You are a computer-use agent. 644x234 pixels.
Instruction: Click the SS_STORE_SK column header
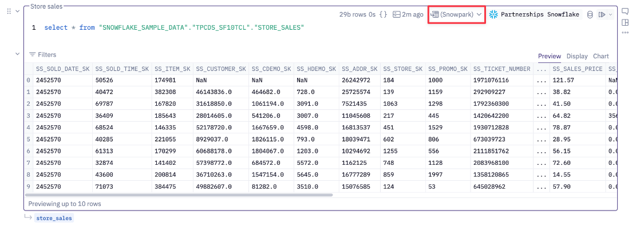coord(402,69)
